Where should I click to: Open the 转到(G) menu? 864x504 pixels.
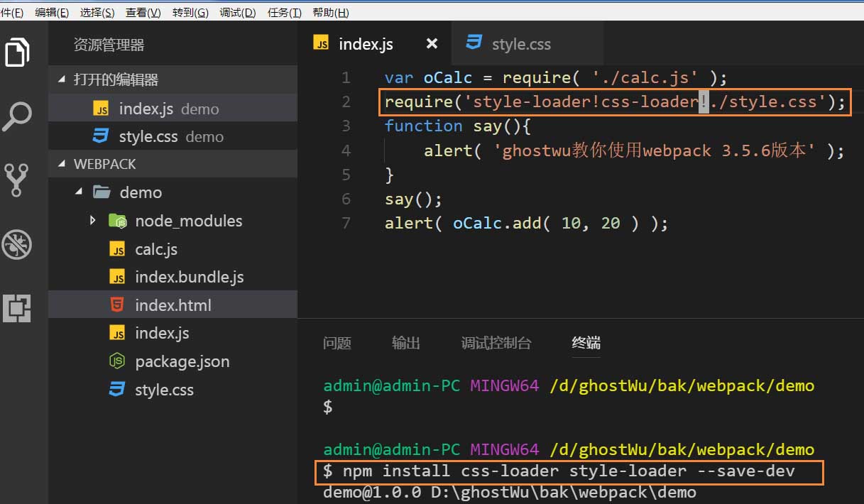pos(190,13)
